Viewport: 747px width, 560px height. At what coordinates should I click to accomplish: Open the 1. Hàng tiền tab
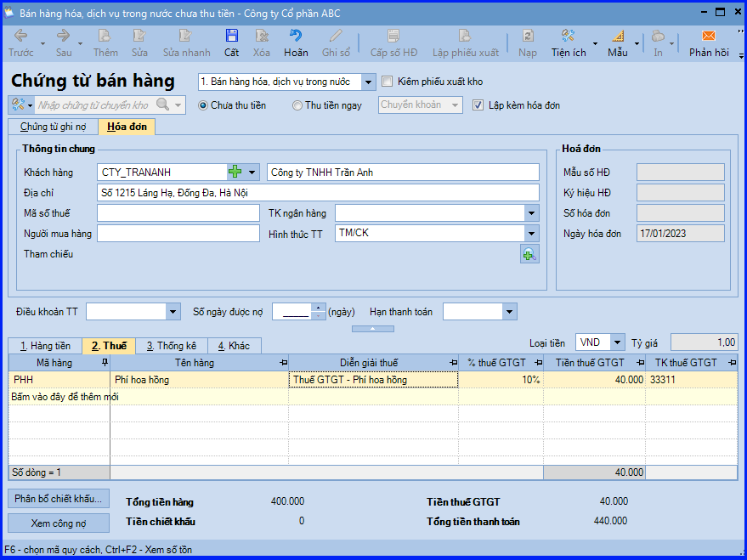(x=45, y=346)
